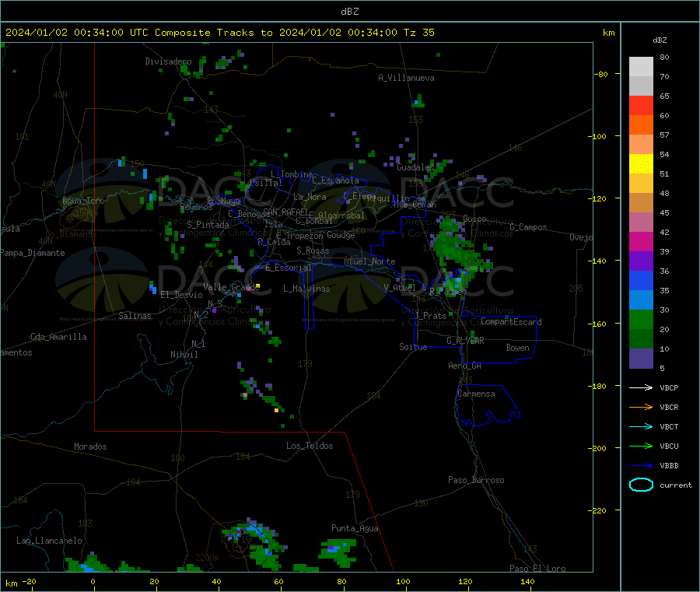Click the Cda_Amarilla map label

point(58,337)
